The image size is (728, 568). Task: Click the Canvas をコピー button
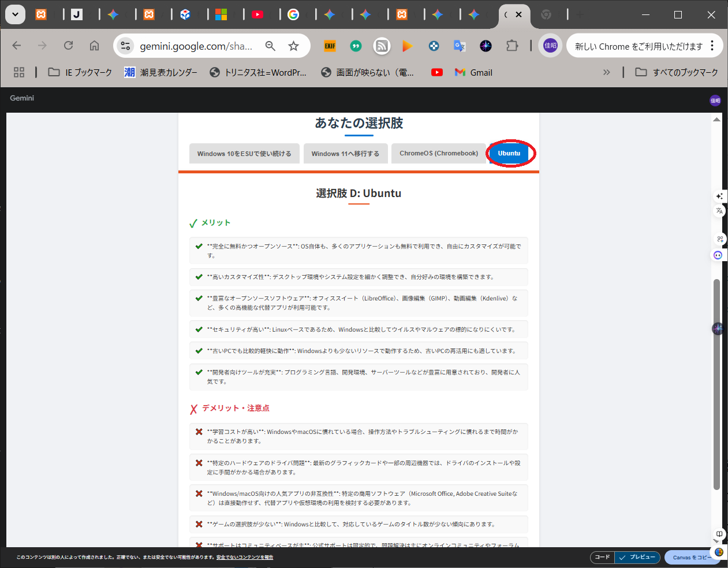(x=692, y=558)
